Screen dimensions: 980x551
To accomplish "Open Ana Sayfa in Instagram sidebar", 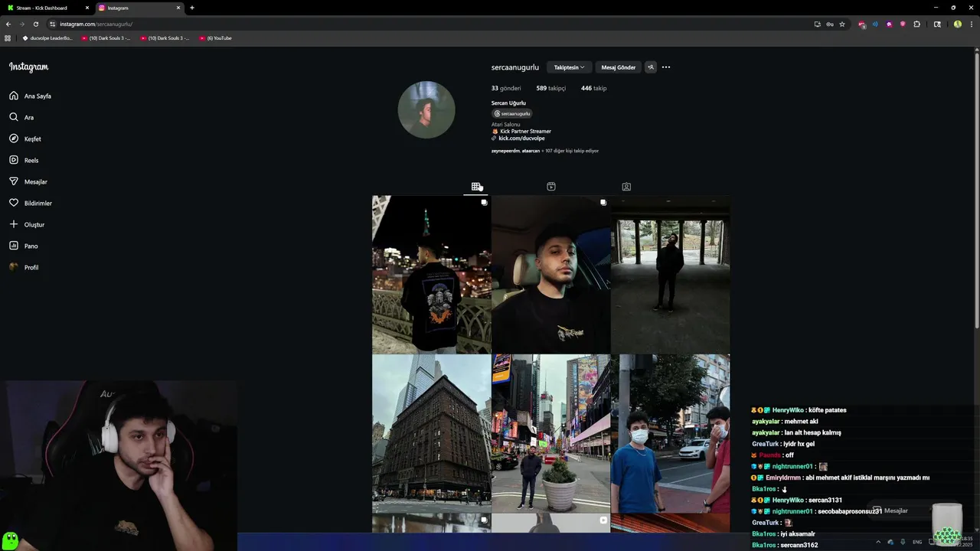I will pyautogui.click(x=31, y=96).
